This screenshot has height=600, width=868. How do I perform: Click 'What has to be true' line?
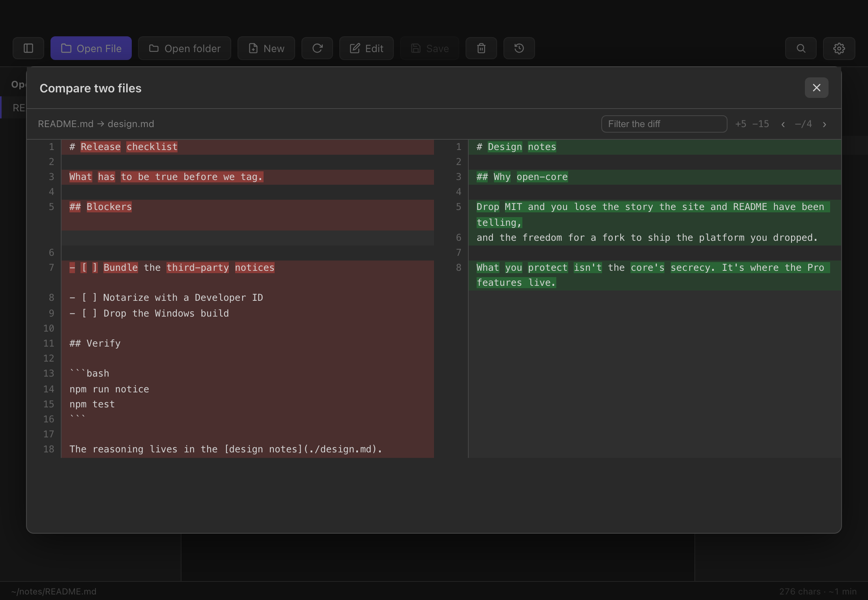click(248, 177)
